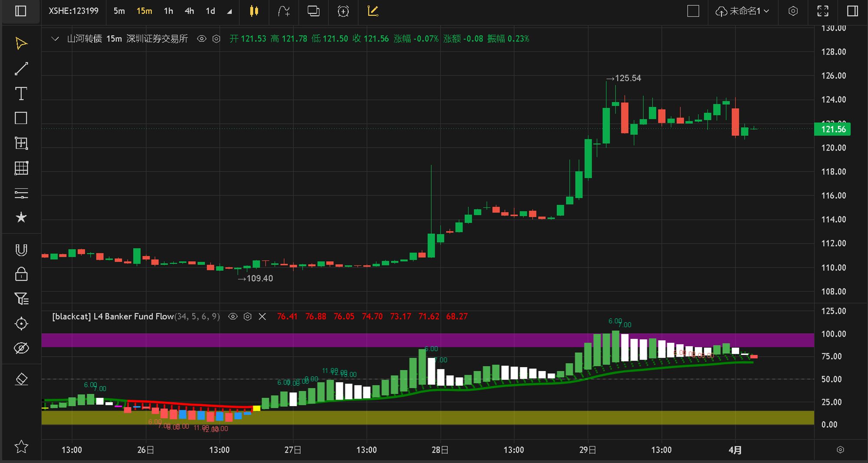Remove the Banker Fund Flow indicator
The height and width of the screenshot is (463, 868).
click(262, 316)
